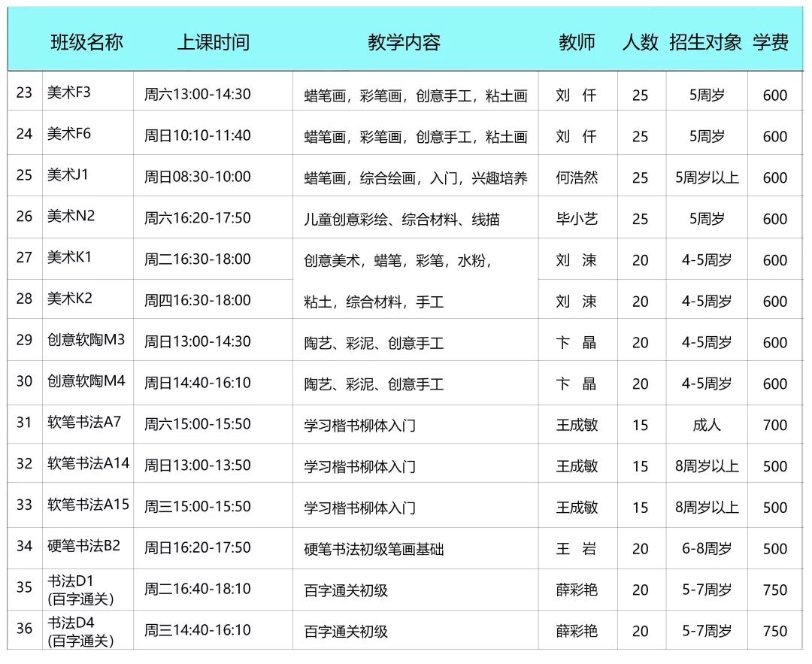Click the 班级名称 column header
This screenshot has width=812, height=664.
pos(86,42)
